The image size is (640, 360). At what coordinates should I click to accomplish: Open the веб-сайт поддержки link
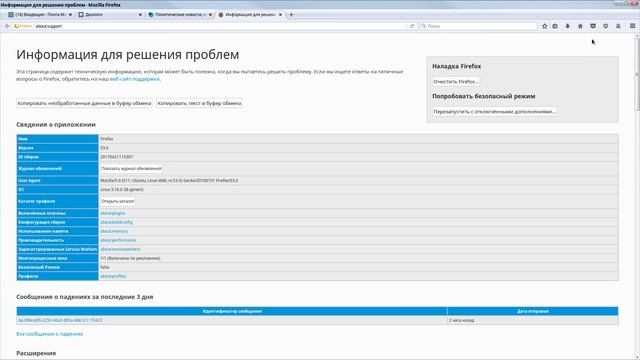point(135,79)
